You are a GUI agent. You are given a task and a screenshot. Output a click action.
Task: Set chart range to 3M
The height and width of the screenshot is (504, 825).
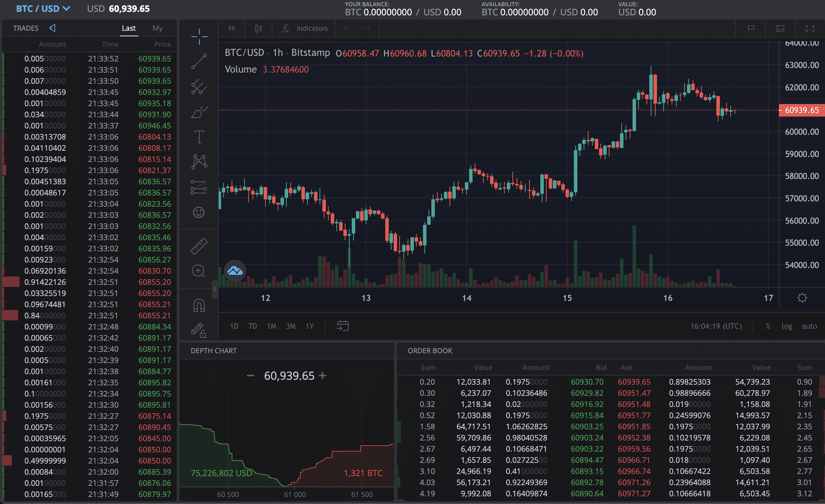coord(291,326)
